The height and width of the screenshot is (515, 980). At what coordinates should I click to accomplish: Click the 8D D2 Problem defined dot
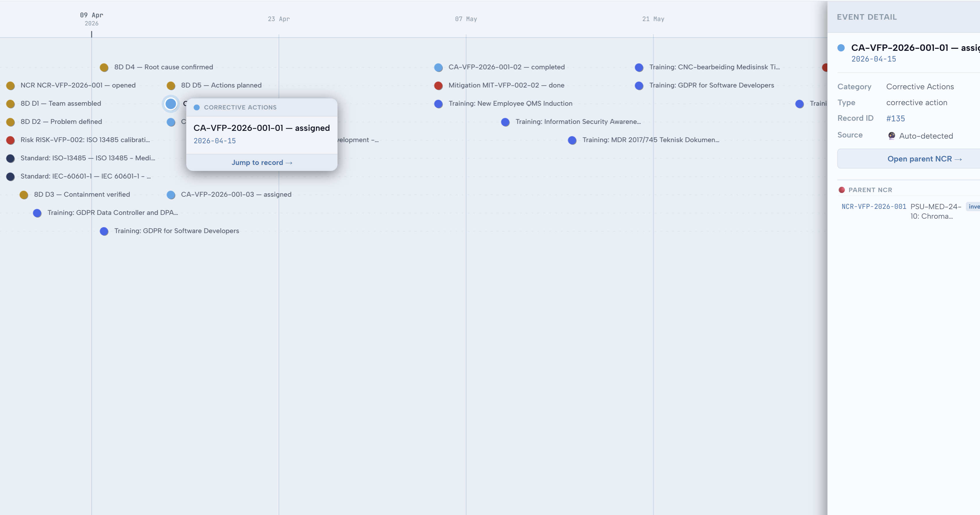pos(11,122)
